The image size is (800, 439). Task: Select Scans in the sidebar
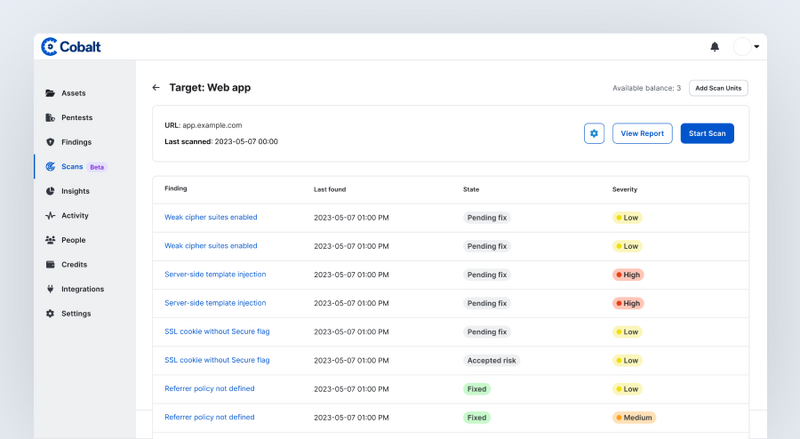(x=72, y=166)
